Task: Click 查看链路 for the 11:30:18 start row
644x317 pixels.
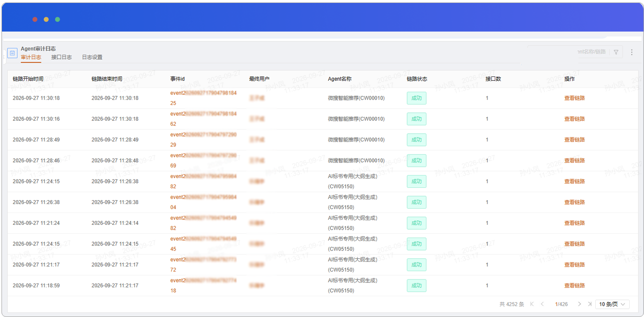Action: point(575,98)
